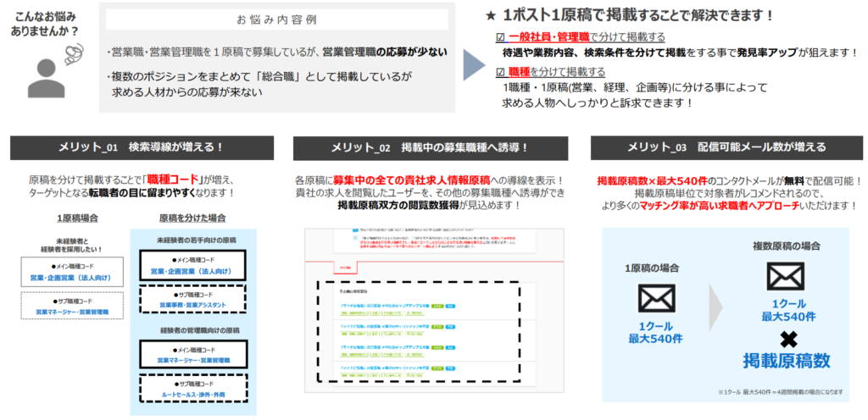Click the envelope icon under 複数原稿の場合
Viewport: 868px width, 420px height.
[x=785, y=278]
